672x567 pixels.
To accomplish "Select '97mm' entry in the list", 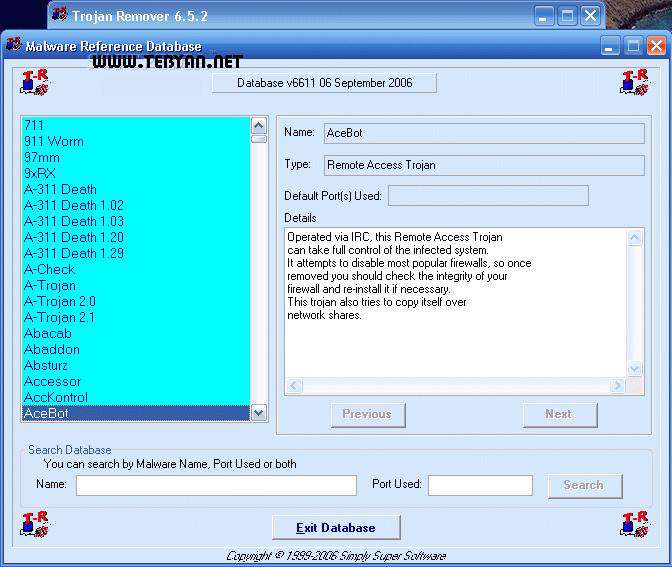I will 135,157.
